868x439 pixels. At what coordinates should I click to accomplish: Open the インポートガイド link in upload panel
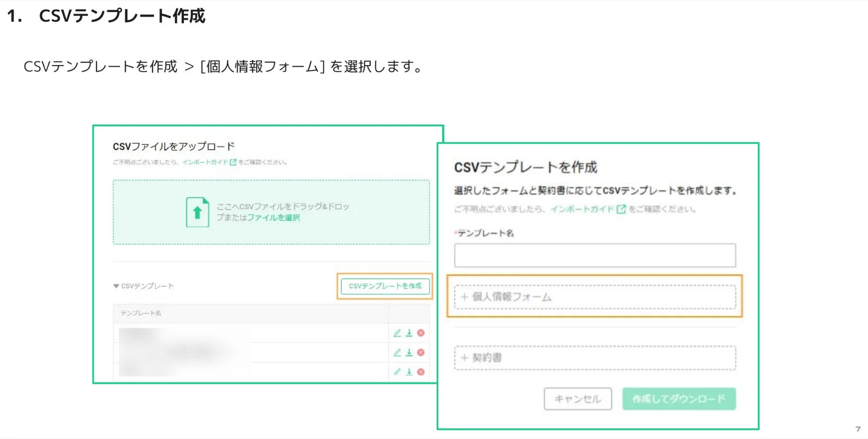[x=205, y=162]
